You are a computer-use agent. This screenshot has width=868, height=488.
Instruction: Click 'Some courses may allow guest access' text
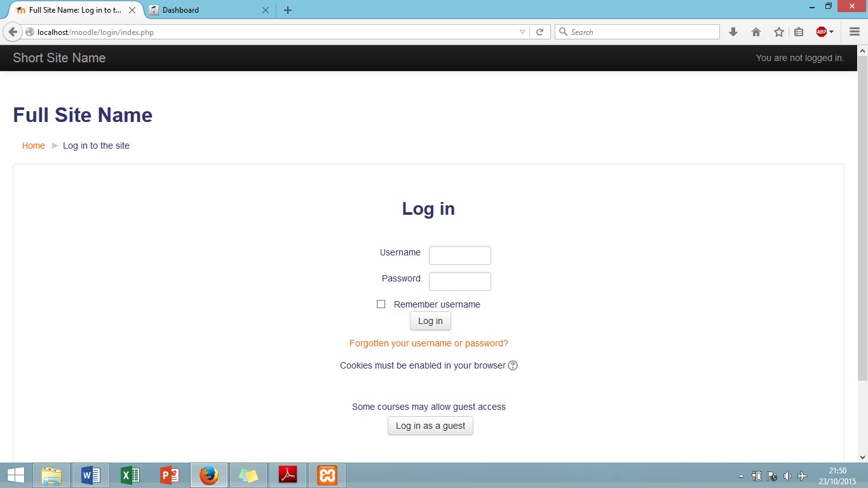429,407
